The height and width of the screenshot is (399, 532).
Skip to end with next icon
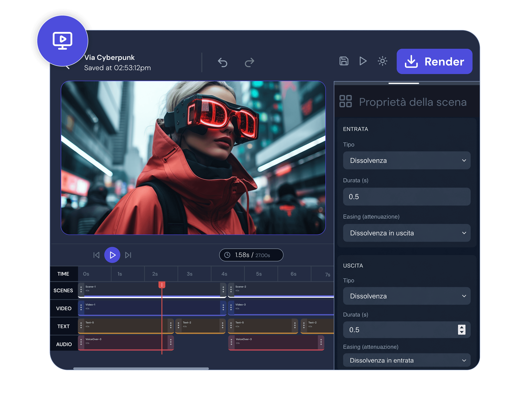pos(128,255)
